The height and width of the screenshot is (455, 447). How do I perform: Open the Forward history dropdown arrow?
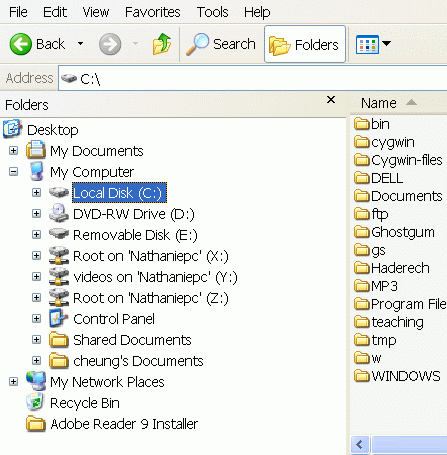coord(135,44)
